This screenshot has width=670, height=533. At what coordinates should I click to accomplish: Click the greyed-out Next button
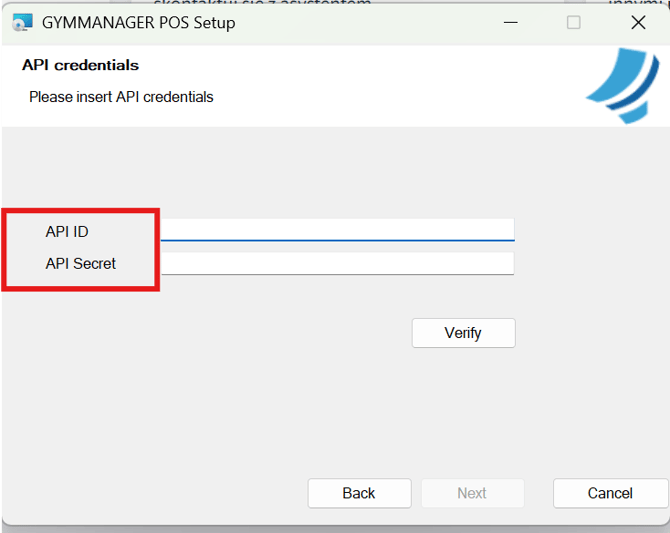pos(472,493)
